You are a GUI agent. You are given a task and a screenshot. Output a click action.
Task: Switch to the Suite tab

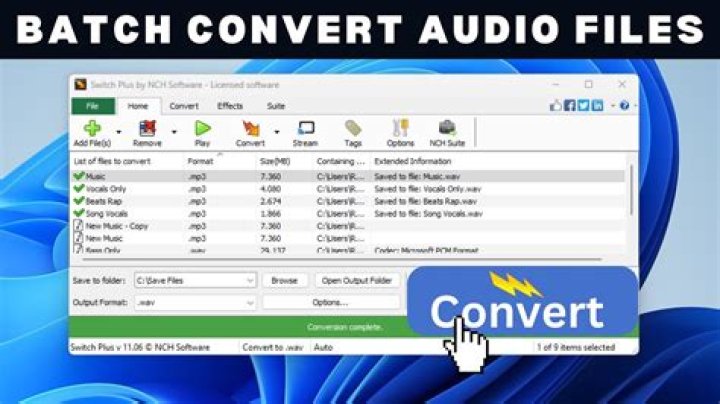coord(276,106)
